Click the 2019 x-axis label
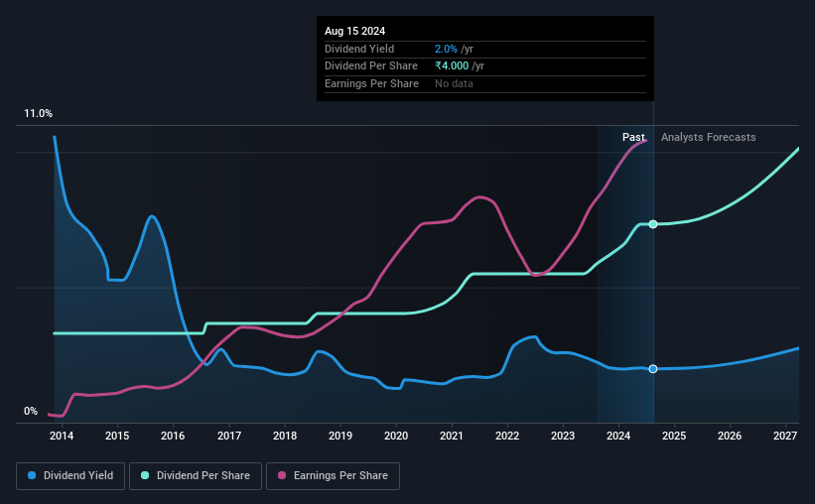 (340, 436)
